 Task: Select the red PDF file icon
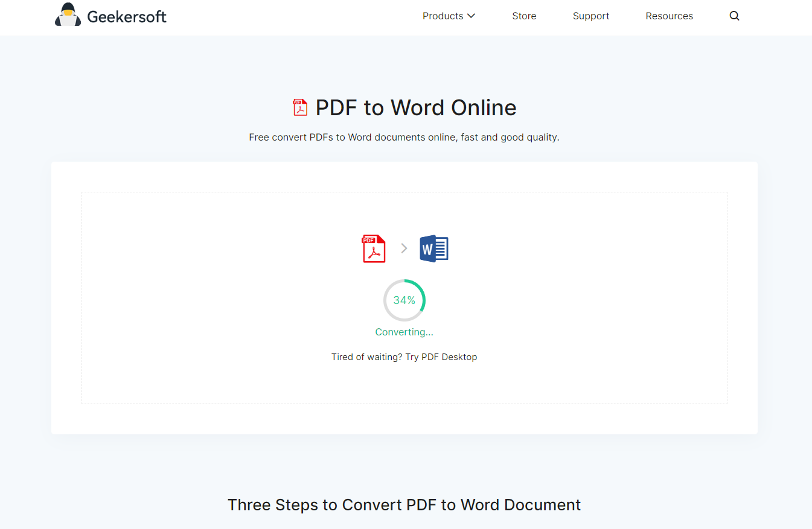point(374,248)
